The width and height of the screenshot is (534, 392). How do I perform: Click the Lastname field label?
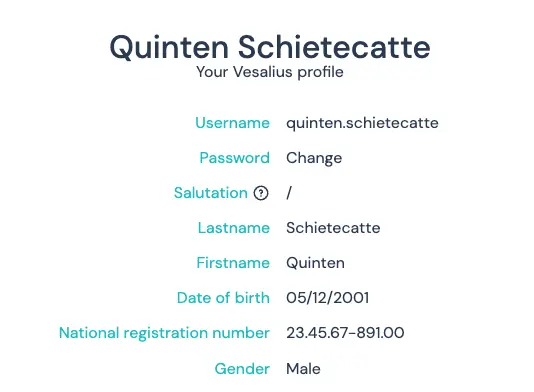coord(234,228)
